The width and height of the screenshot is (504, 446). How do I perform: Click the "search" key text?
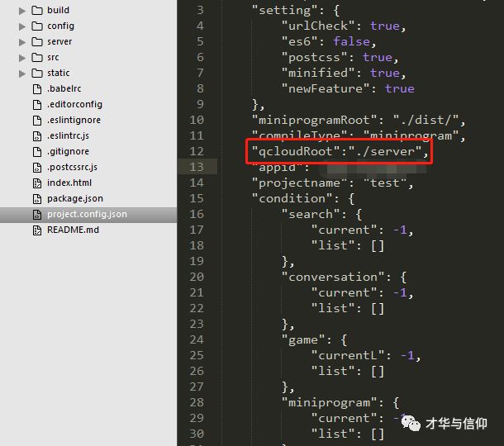[311, 214]
